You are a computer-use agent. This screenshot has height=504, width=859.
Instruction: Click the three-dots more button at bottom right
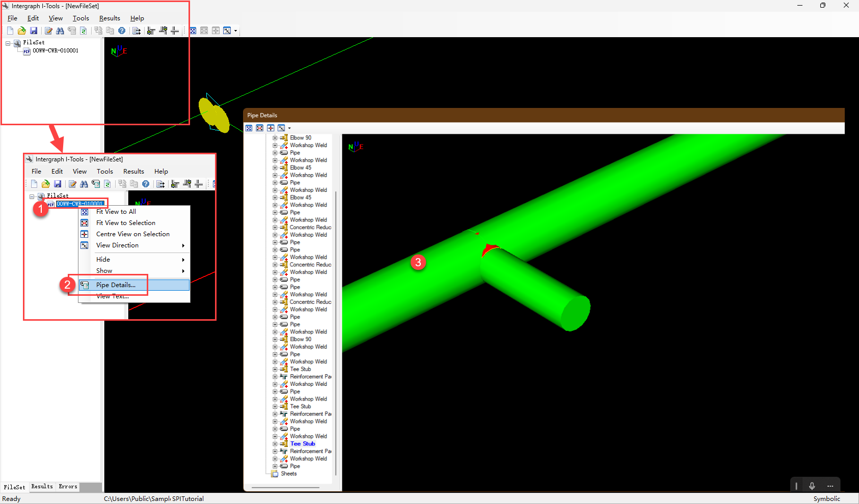tap(830, 486)
